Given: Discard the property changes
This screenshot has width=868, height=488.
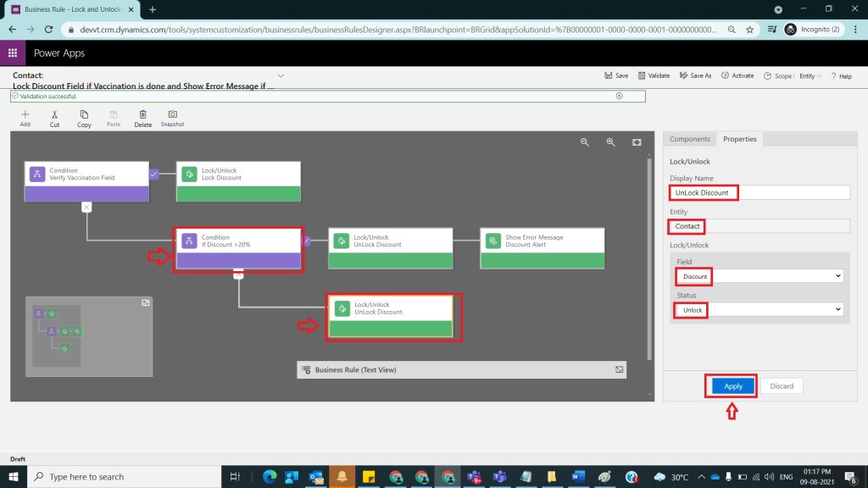Looking at the screenshot, I should pyautogui.click(x=782, y=386).
